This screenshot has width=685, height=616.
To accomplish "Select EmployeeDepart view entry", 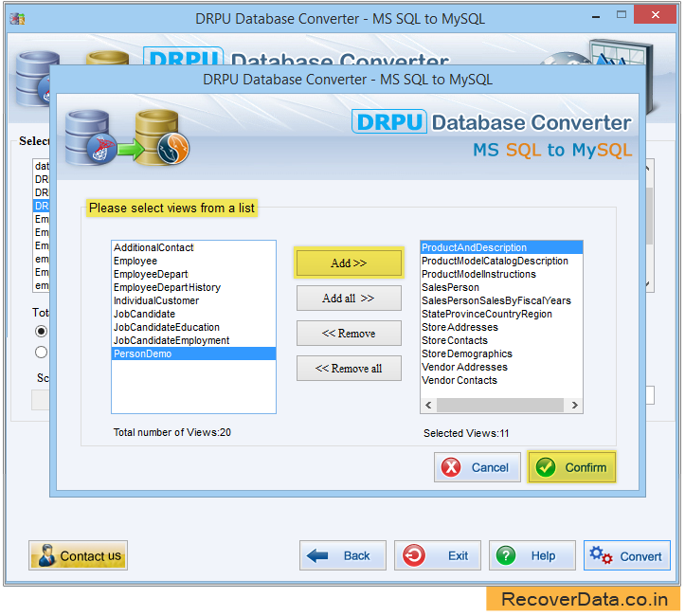I will coord(193,275).
